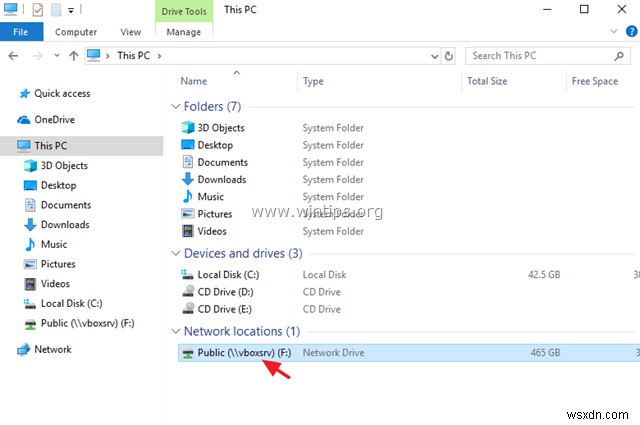Open the Manage tab under Drive Tools
The height and width of the screenshot is (425, 640).
click(x=184, y=32)
